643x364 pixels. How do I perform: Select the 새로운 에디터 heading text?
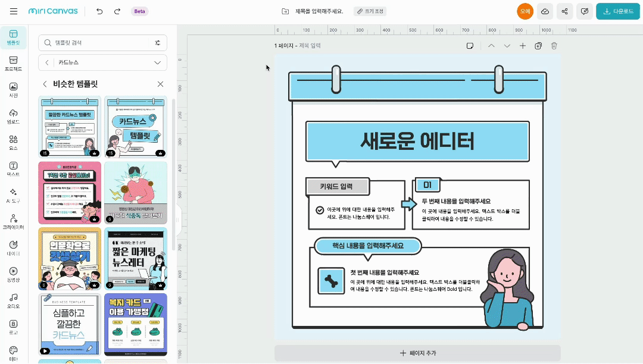[417, 142]
